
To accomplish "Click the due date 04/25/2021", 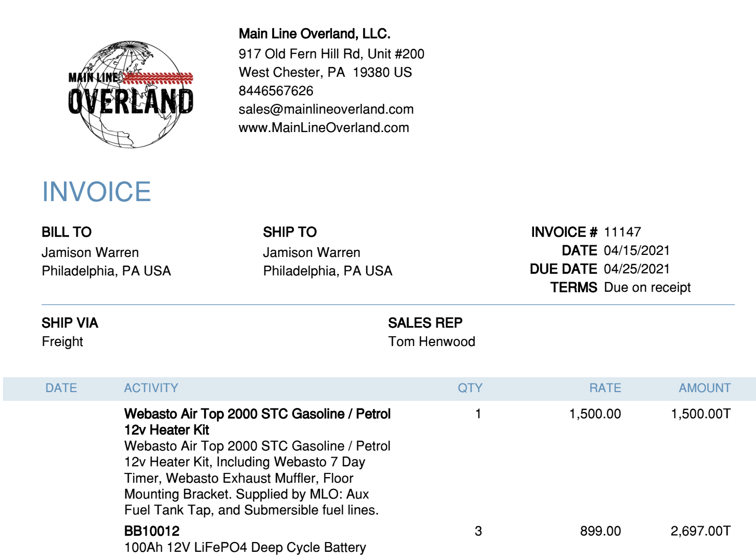I will (637, 269).
